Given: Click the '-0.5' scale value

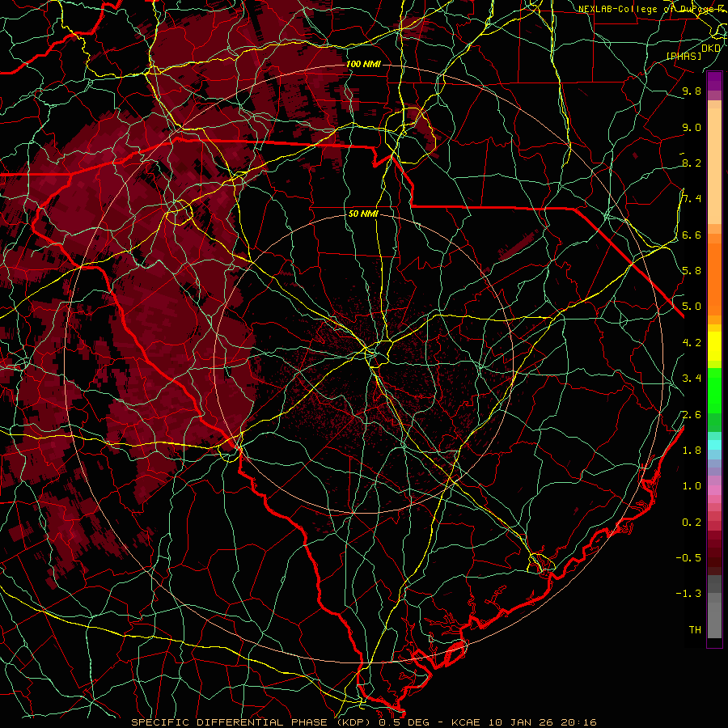Looking at the screenshot, I should click(x=688, y=558).
